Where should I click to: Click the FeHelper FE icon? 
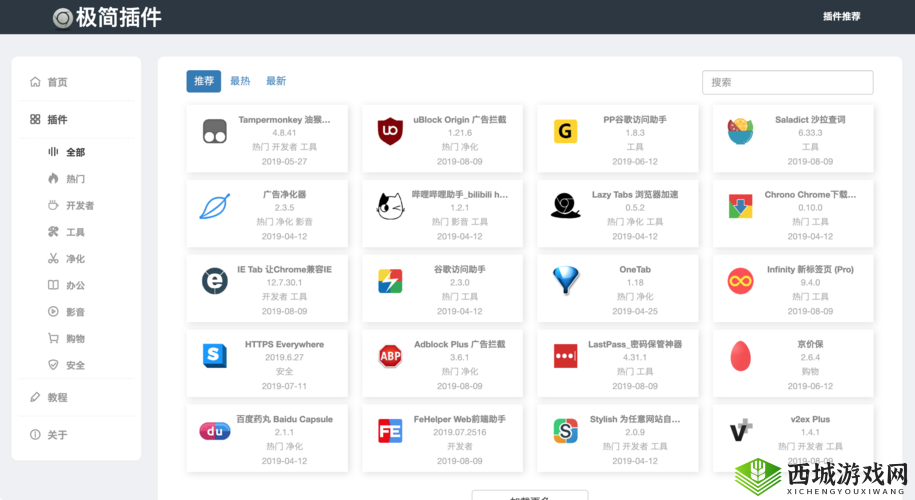pyautogui.click(x=390, y=431)
